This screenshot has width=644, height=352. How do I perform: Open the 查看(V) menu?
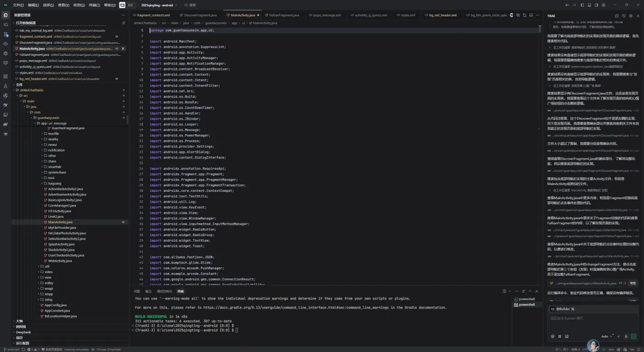[x=63, y=5]
